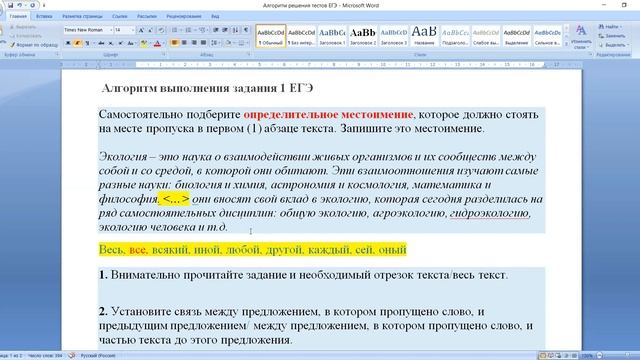
Task: Switch to the Вставка tab
Action: (44, 16)
